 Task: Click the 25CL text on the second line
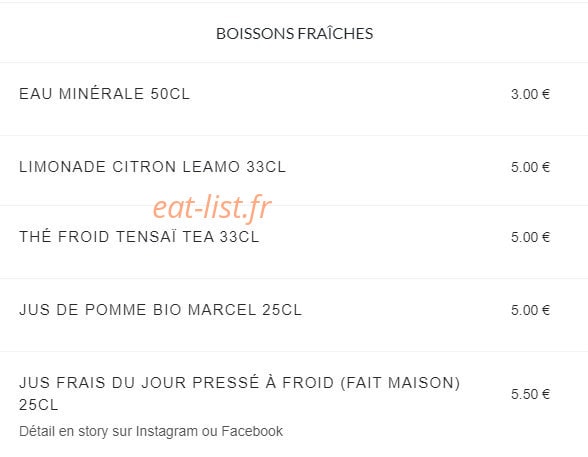39,405
